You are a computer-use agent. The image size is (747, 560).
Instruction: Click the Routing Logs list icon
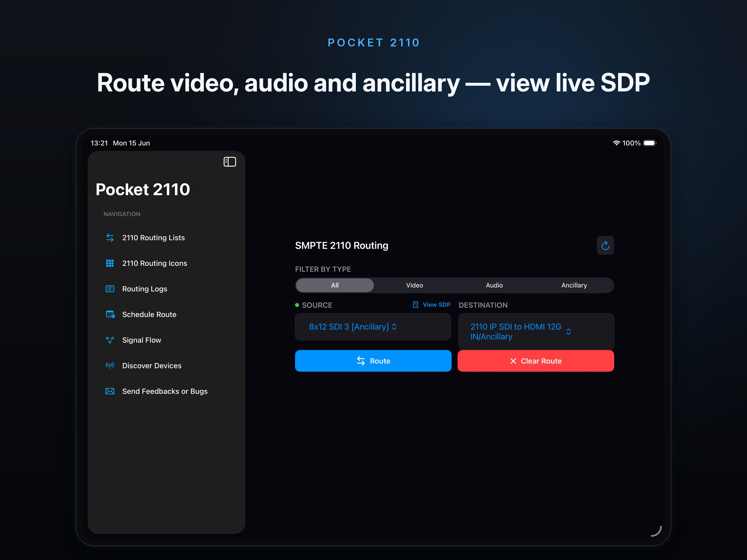pyautogui.click(x=110, y=289)
